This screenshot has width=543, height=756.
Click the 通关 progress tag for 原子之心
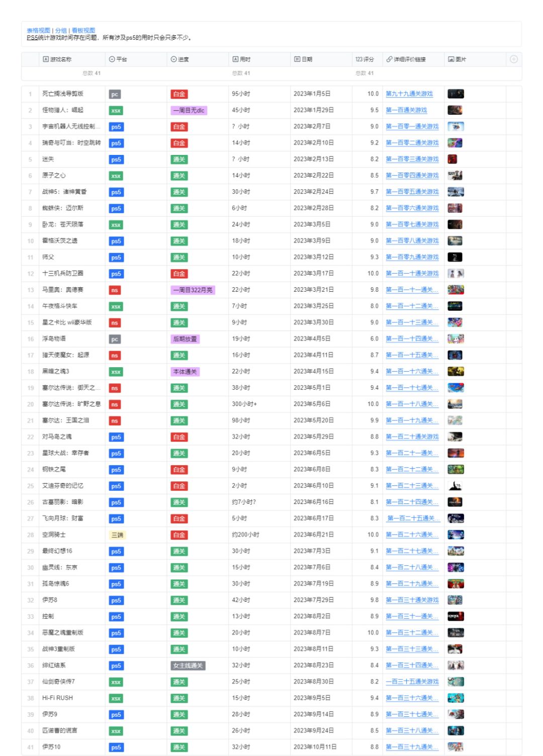(x=179, y=176)
